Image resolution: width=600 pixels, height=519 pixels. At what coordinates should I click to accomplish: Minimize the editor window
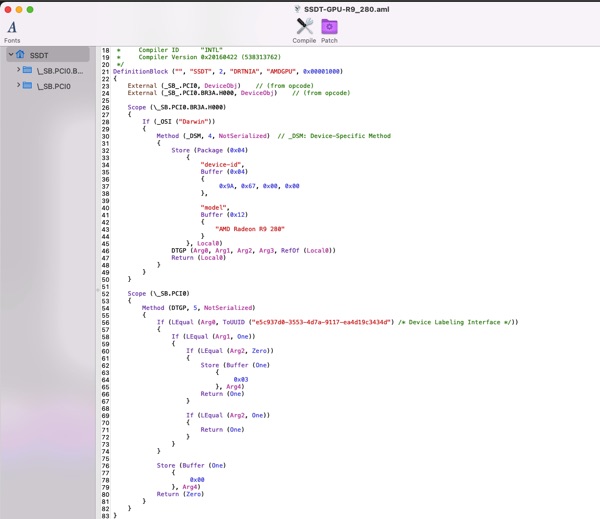point(19,8)
